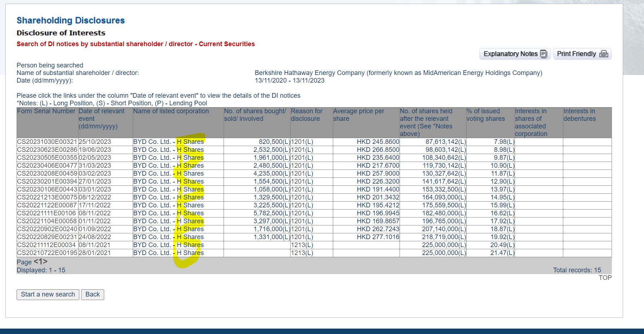Click shares held value 87,613,142(L)
The height and width of the screenshot is (334, 644).
(x=446, y=142)
